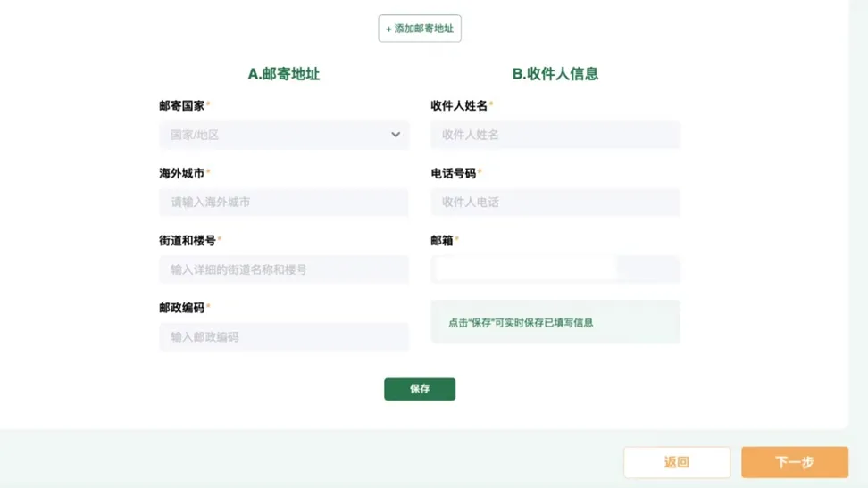The image size is (868, 488).
Task: Click the B.收件人信息 section heading
Action: coord(555,74)
